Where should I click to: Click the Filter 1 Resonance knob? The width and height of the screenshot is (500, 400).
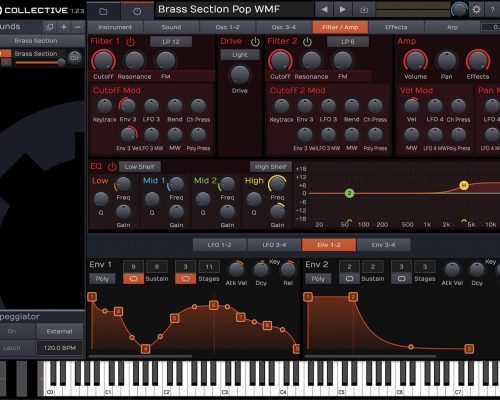tap(134, 61)
